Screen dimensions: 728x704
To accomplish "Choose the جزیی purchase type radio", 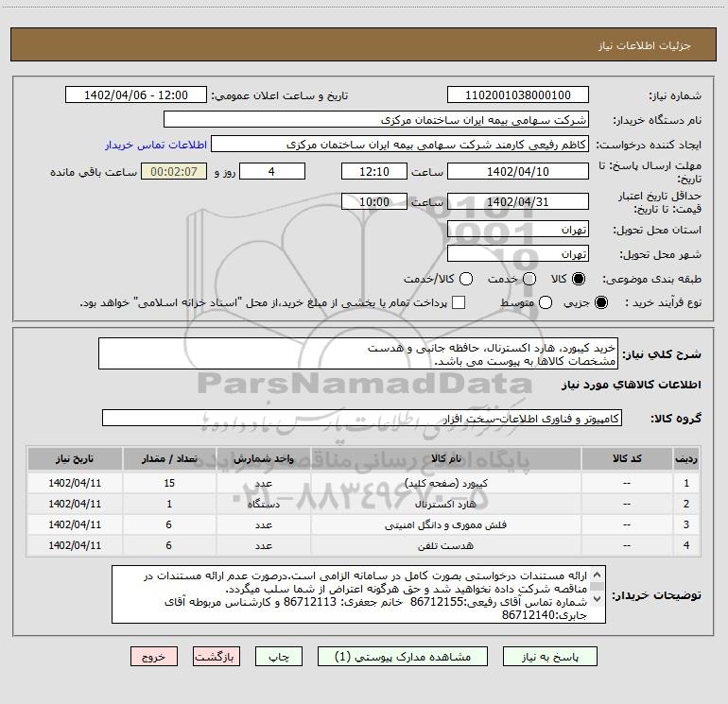I will pos(600,302).
